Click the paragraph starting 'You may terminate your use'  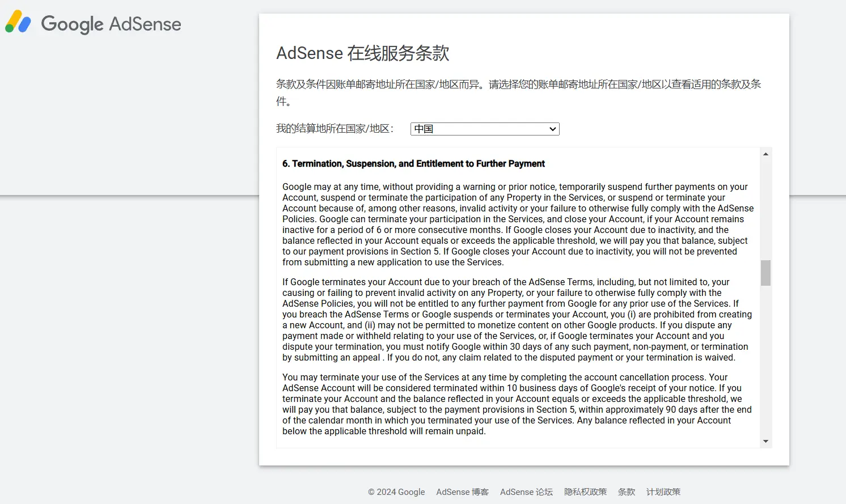pyautogui.click(x=517, y=404)
